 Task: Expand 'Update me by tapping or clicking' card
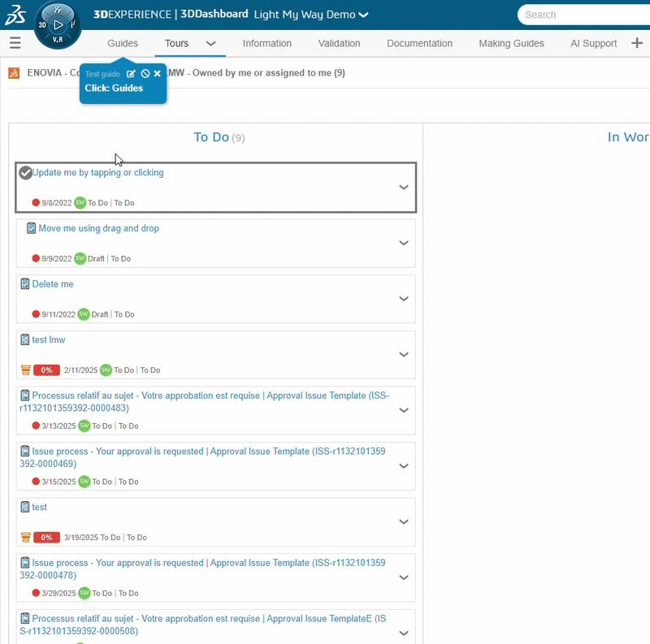coord(404,188)
